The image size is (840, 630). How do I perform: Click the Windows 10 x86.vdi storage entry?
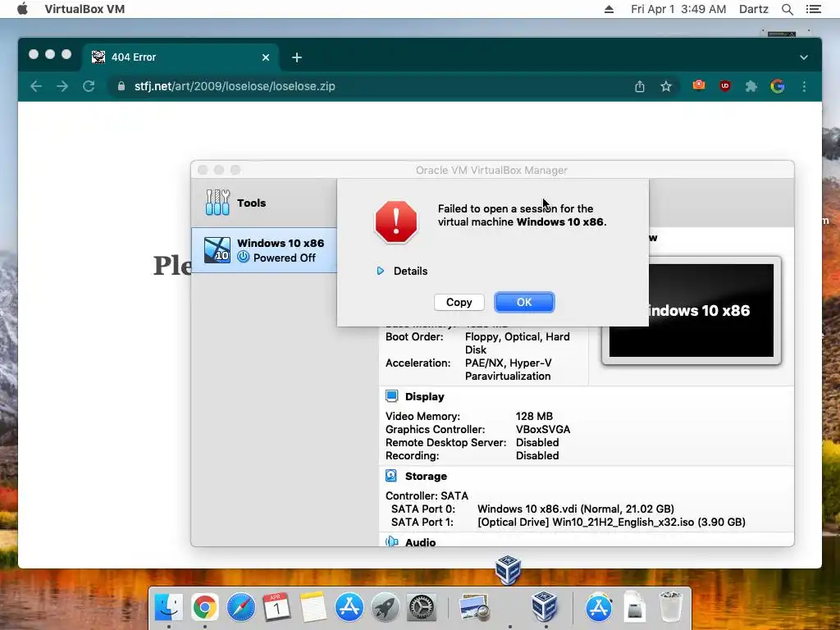coord(575,509)
